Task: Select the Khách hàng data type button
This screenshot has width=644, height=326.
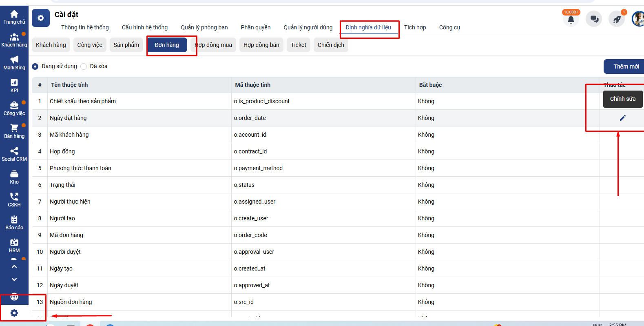Action: [x=51, y=45]
